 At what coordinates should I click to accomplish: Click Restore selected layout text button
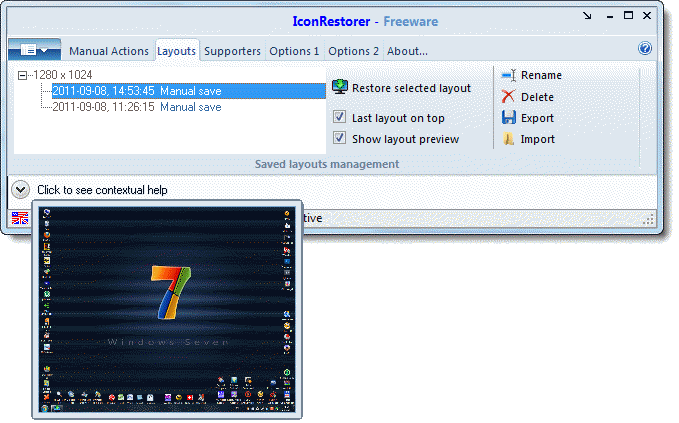coord(411,88)
